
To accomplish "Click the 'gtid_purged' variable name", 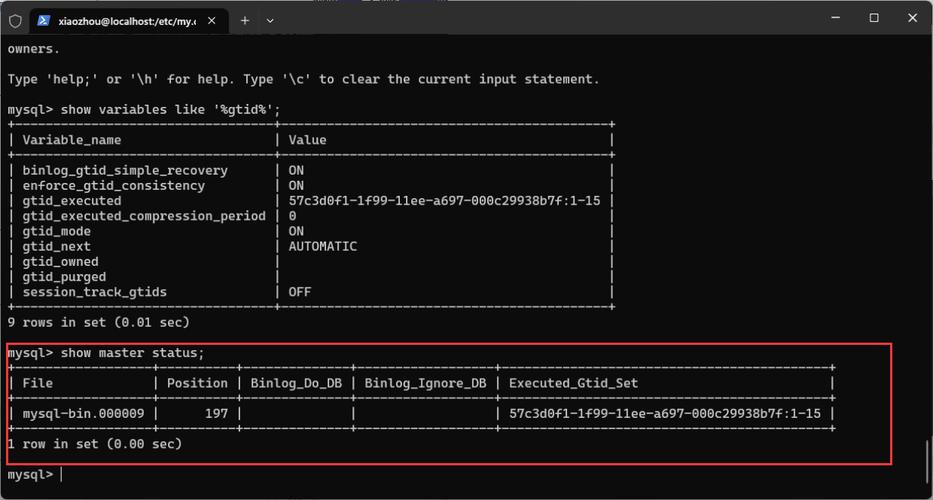I will 64,277.
